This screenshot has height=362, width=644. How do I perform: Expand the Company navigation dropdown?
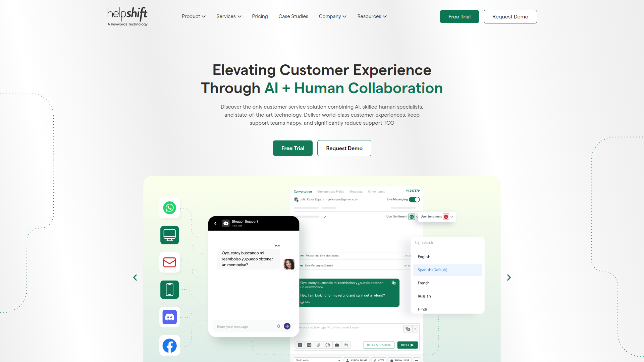click(x=333, y=16)
